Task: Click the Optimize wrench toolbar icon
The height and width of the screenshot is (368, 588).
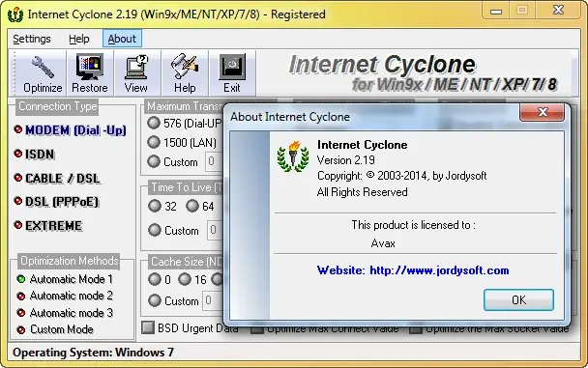Action: pos(43,73)
